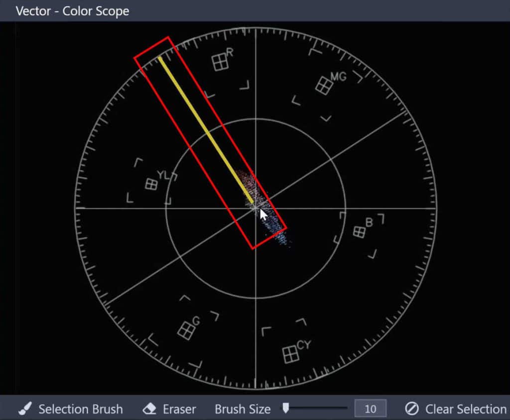Click the eraser wedge icon near Eraser label
The height and width of the screenshot is (420, 510).
click(151, 409)
